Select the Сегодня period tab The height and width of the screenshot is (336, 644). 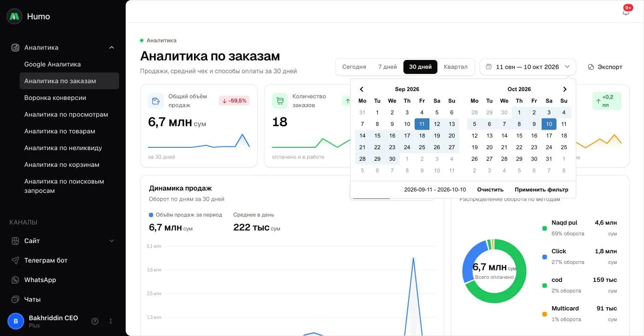tap(354, 67)
